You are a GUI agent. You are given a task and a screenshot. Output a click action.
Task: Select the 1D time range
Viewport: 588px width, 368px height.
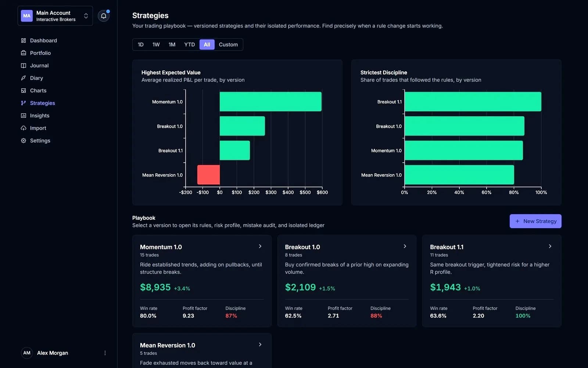(x=141, y=45)
